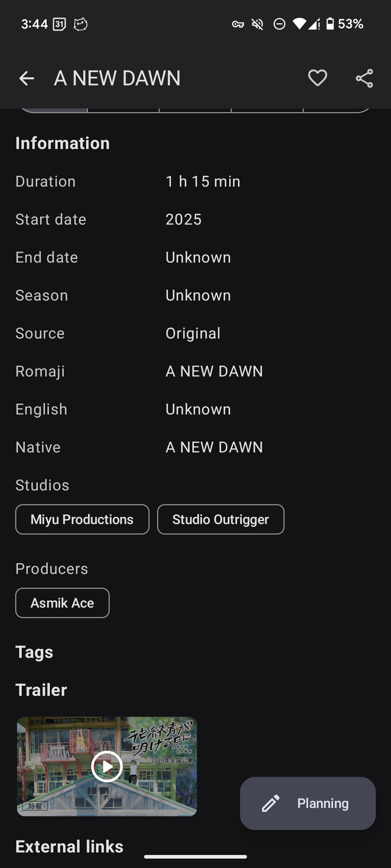The width and height of the screenshot is (391, 868).
Task: Tap the share icon
Action: (364, 78)
